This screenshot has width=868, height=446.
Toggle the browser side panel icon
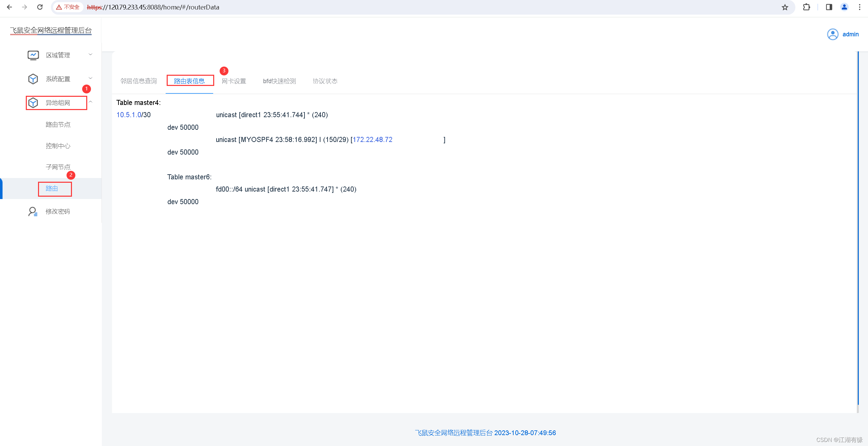click(x=829, y=7)
